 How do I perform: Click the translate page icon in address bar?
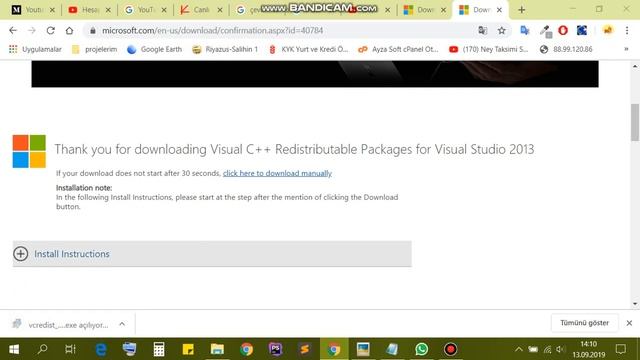click(x=482, y=31)
